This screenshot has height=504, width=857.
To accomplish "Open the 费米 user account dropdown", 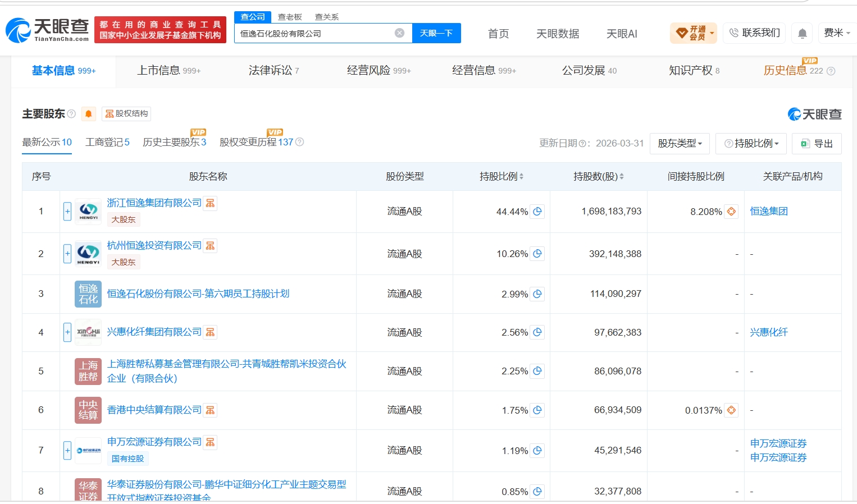I will tap(837, 33).
